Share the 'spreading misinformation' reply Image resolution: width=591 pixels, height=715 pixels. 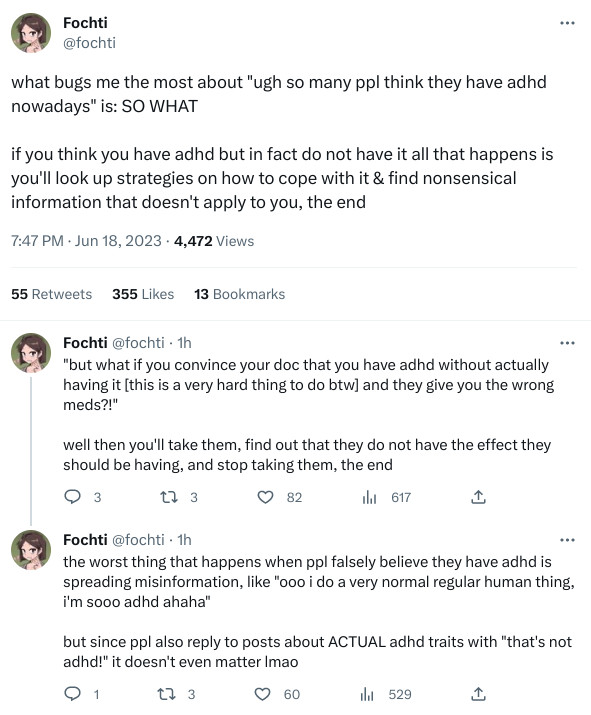click(478, 694)
